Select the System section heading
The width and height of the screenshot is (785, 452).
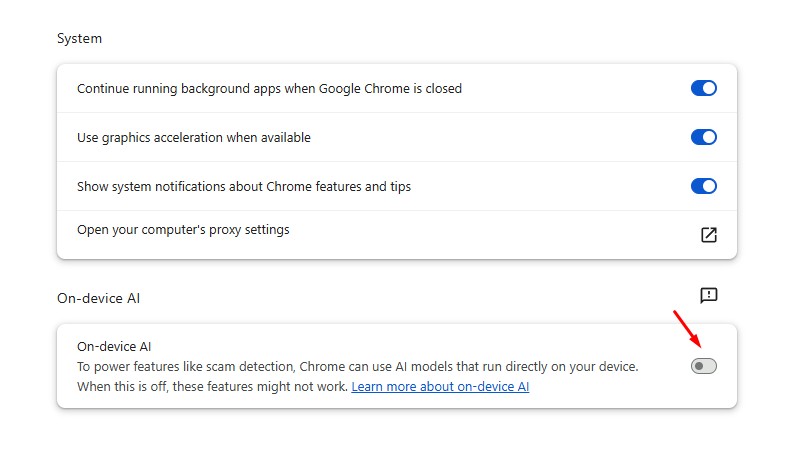(x=80, y=39)
